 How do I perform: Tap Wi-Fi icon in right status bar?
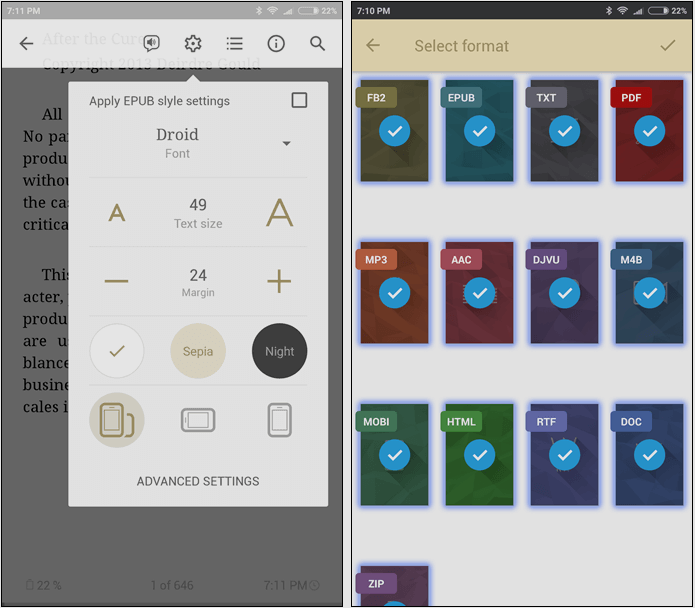click(622, 11)
